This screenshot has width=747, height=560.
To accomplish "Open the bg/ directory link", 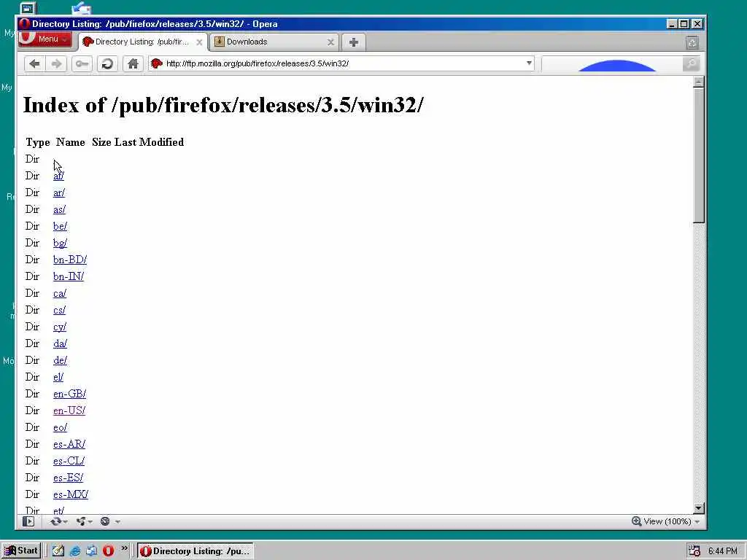I will [x=60, y=243].
